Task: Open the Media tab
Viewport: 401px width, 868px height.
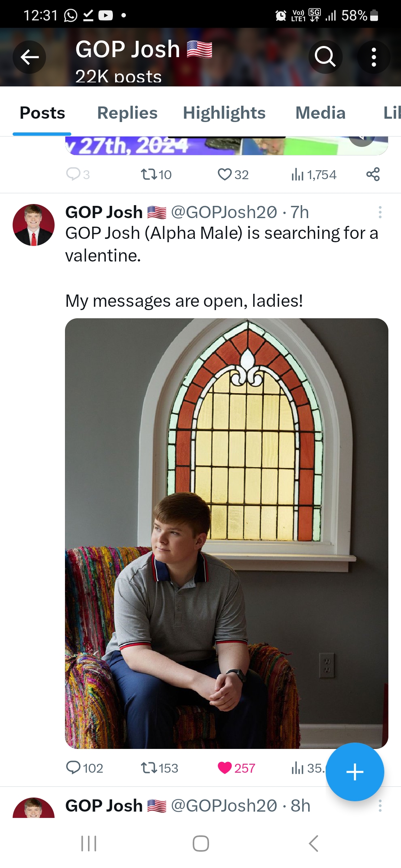Action: [320, 113]
